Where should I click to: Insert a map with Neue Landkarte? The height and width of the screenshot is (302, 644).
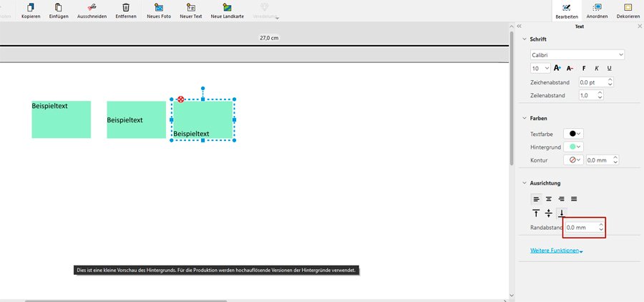coord(227,7)
